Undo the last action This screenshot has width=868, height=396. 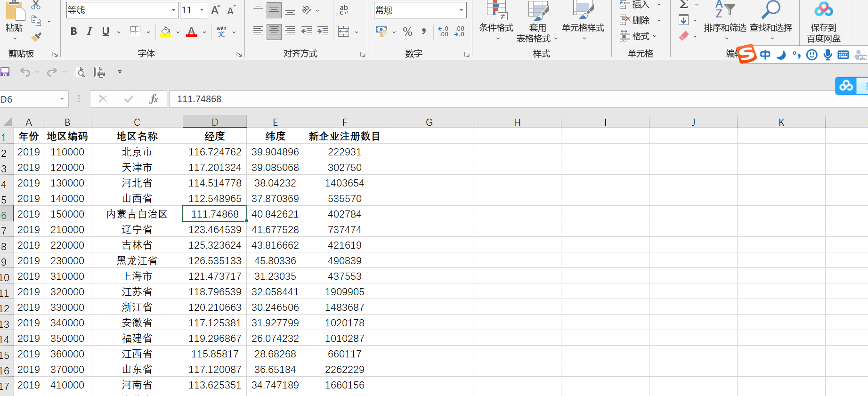(x=25, y=72)
